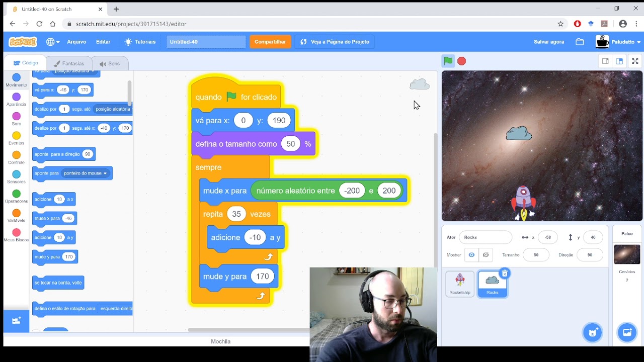Click Veja a Página do Projeto
644x362 pixels.
pyautogui.click(x=335, y=42)
